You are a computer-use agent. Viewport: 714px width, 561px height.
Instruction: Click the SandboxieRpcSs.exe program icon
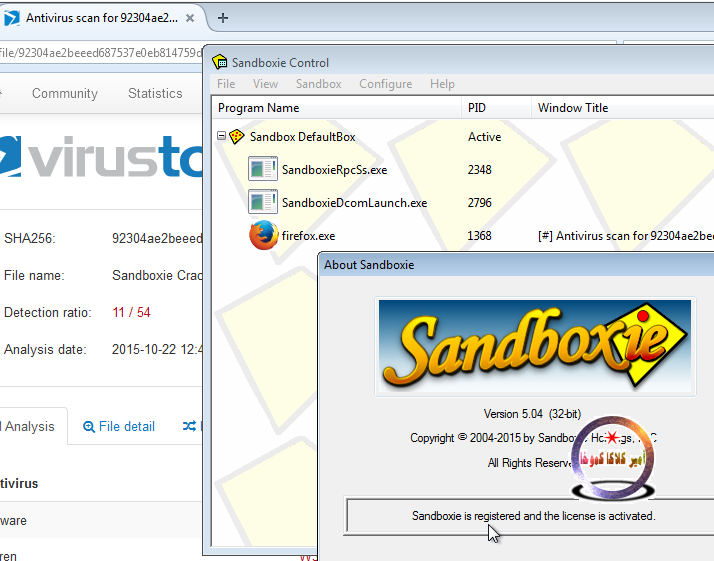263,168
